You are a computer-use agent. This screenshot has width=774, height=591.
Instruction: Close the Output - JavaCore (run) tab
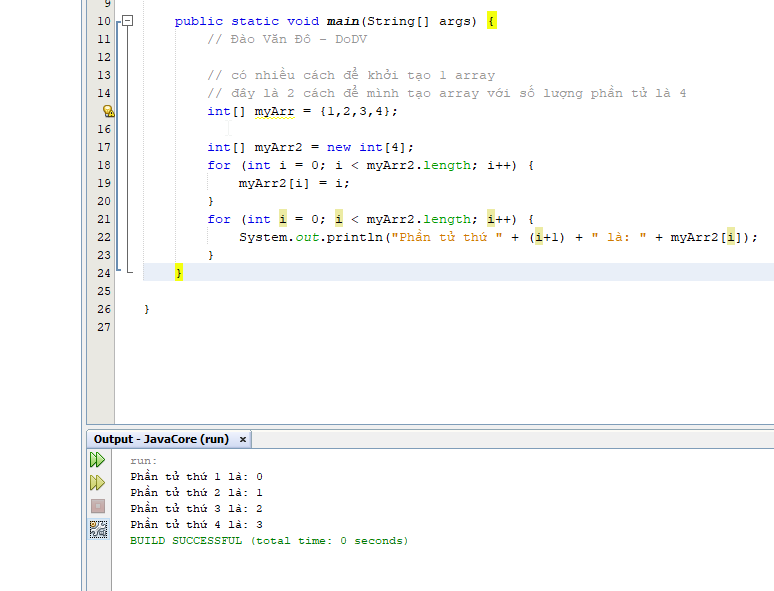coord(243,439)
